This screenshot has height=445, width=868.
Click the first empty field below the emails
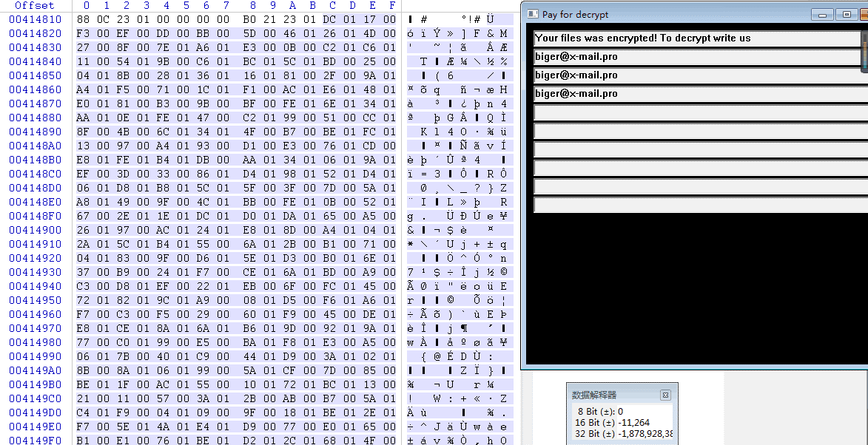tap(701, 112)
